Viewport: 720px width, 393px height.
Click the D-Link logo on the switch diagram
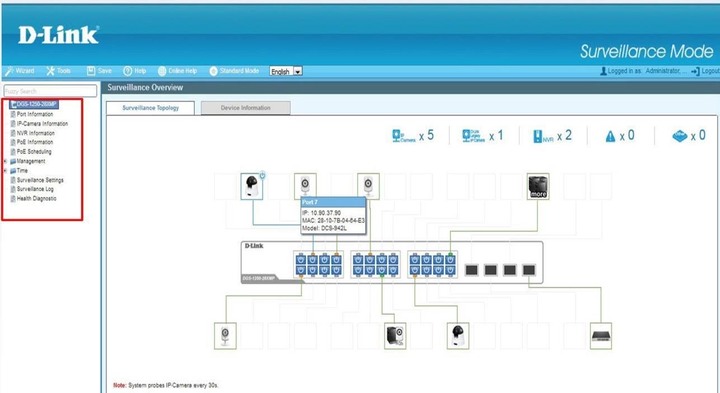click(x=254, y=246)
